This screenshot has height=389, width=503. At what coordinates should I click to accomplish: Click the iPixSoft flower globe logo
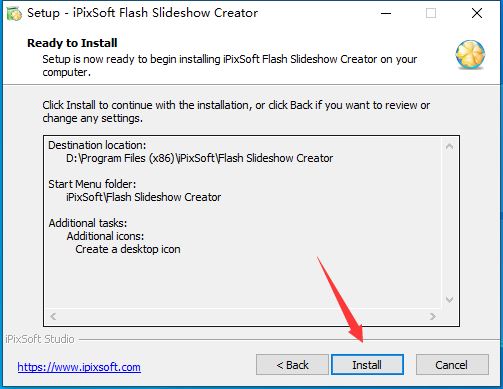pyautogui.click(x=470, y=55)
